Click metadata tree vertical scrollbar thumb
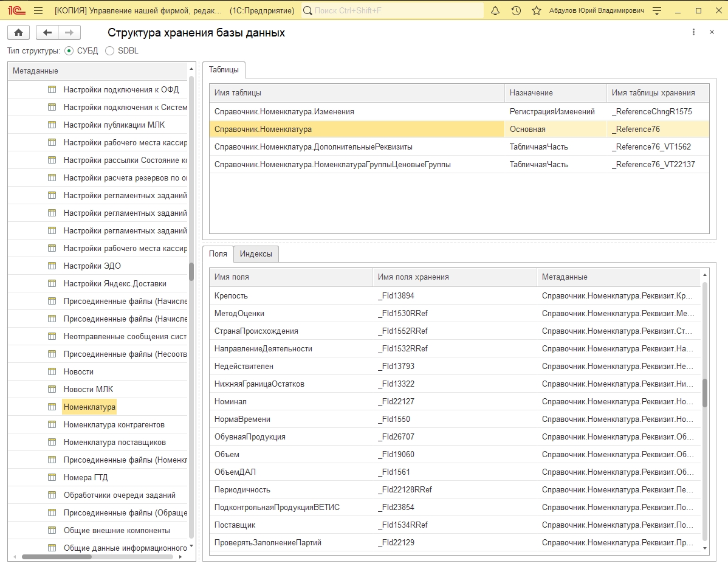Screen dimensions: 728x569 [x=191, y=272]
